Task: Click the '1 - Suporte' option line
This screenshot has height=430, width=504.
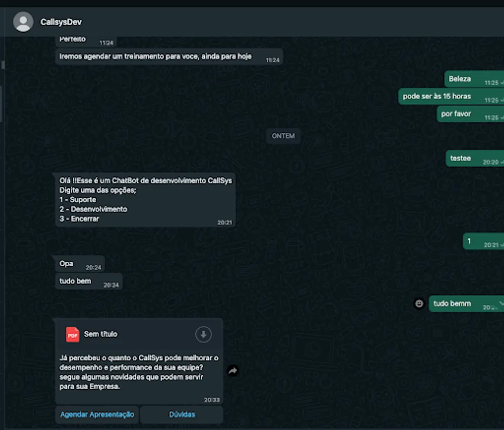Action: [78, 200]
